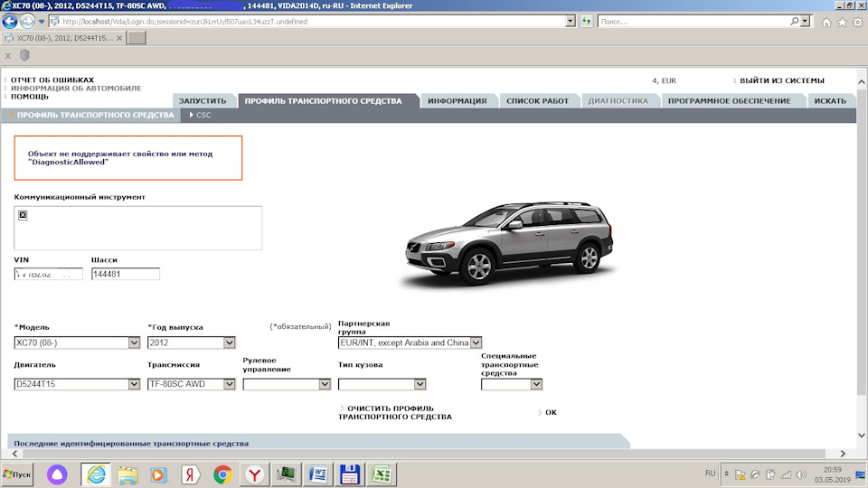This screenshot has height=488, width=868.
Task: Open Microsoft Word from taskbar
Action: [317, 474]
